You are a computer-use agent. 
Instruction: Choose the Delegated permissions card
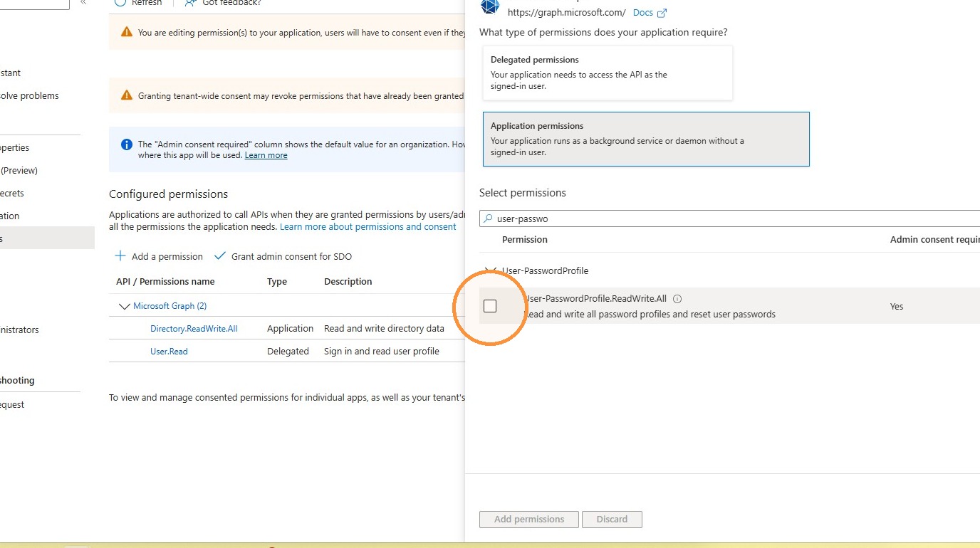pos(608,73)
